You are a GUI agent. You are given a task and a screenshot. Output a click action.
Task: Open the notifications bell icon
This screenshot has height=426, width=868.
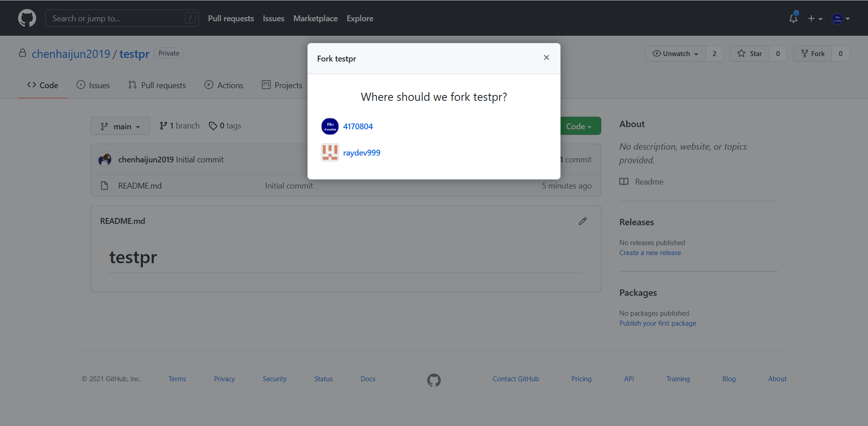click(x=793, y=18)
